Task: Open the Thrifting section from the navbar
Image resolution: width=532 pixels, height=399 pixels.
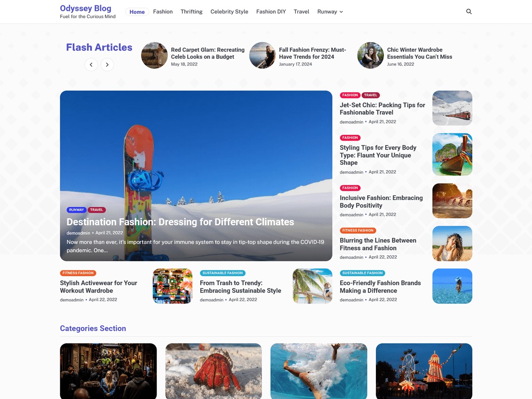Action: [x=191, y=12]
